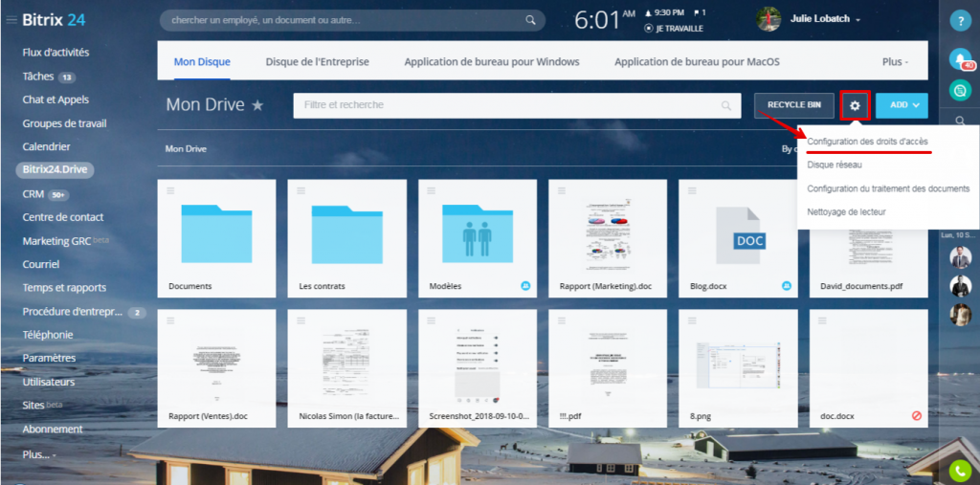Open menu icon on Rapport (Marketing).doc
This screenshot has width=980, height=485.
pyautogui.click(x=561, y=190)
